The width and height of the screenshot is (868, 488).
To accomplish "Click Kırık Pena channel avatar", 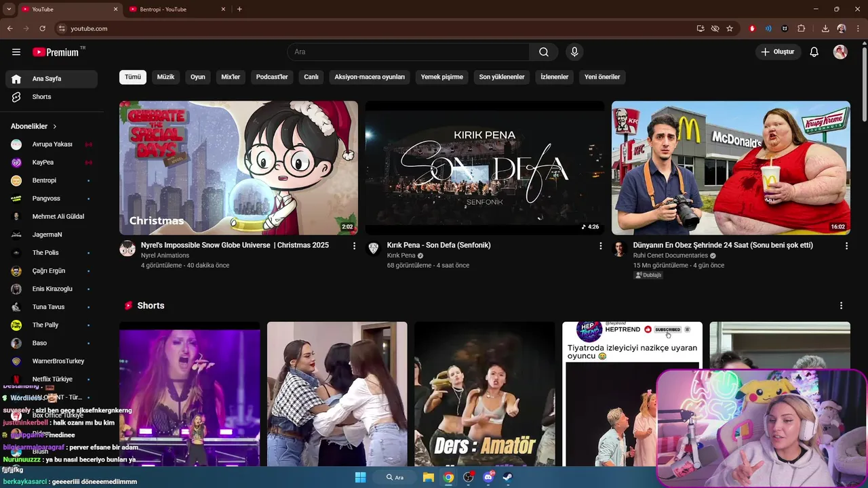I will pyautogui.click(x=374, y=249).
